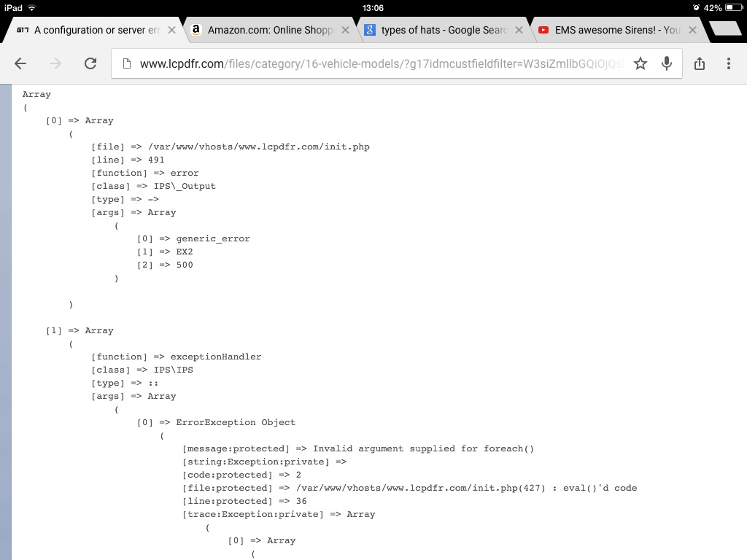Click the Google favicon on hats tab
747x560 pixels.
[370, 30]
